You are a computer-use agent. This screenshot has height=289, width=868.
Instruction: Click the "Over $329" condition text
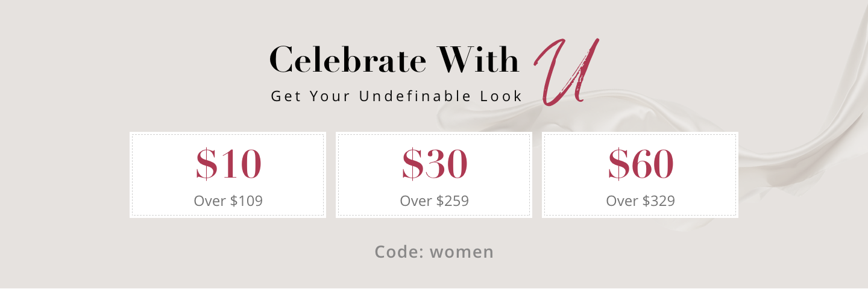[x=640, y=200]
